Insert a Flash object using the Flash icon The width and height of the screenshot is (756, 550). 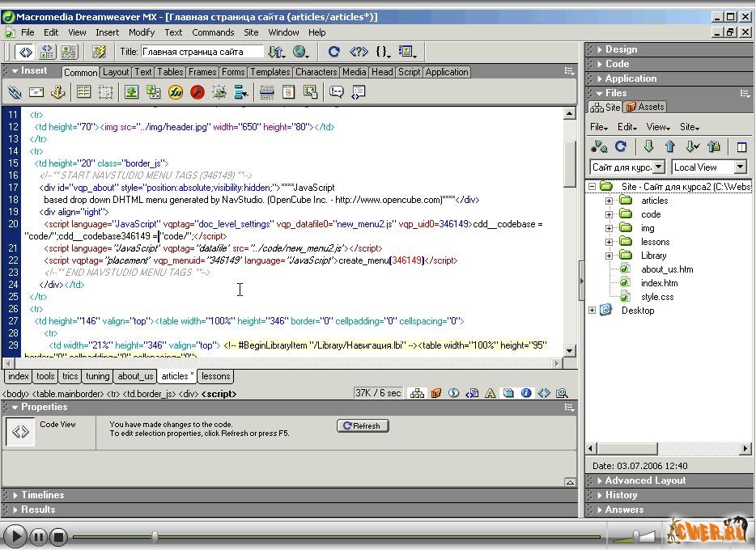197,93
